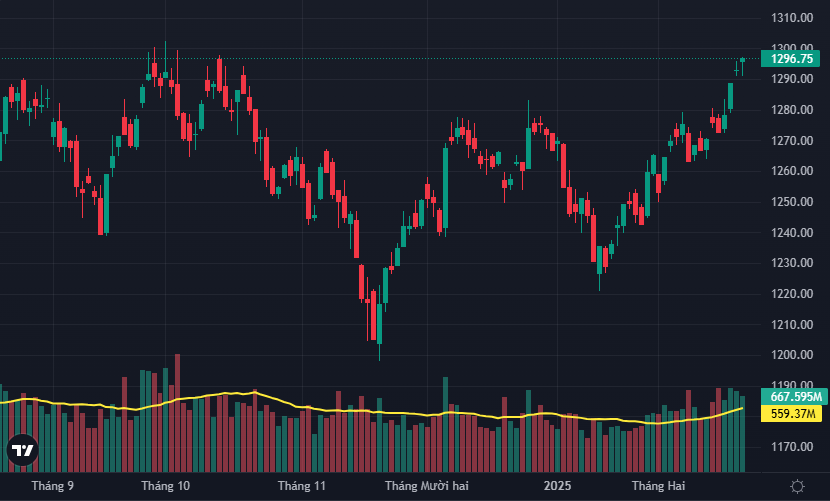Click the 1296.75 current price label
The image size is (830, 501).
pyautogui.click(x=790, y=59)
